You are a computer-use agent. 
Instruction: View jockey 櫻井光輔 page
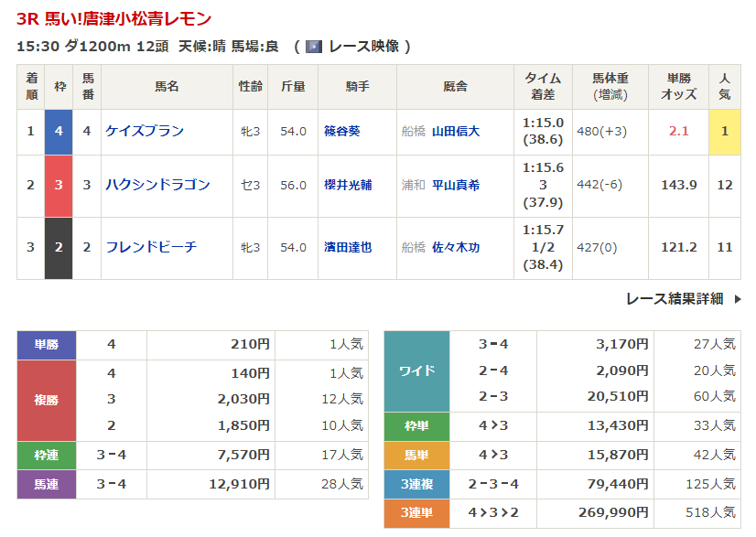pos(348,185)
